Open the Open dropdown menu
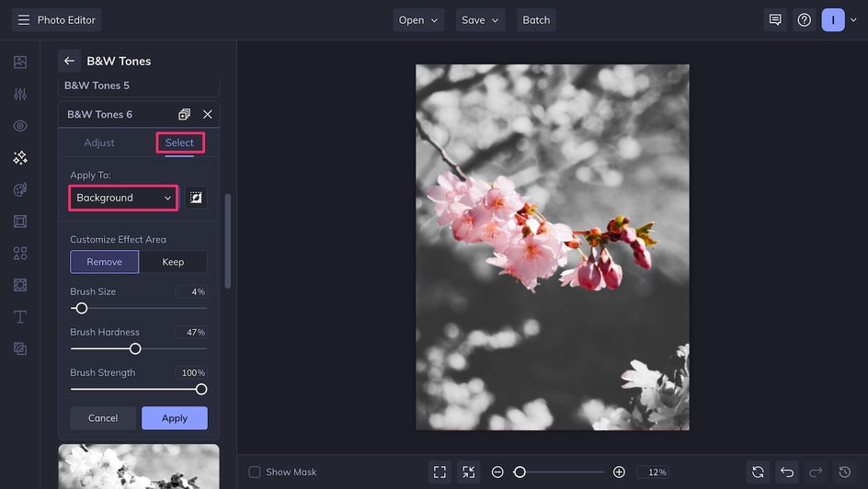This screenshot has height=489, width=868. [418, 20]
